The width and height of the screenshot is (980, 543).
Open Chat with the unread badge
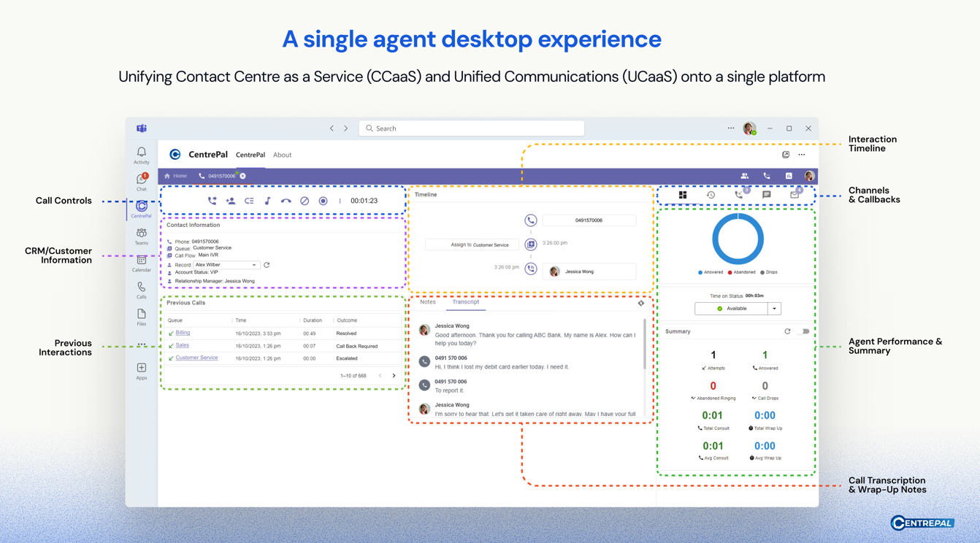coord(142,182)
